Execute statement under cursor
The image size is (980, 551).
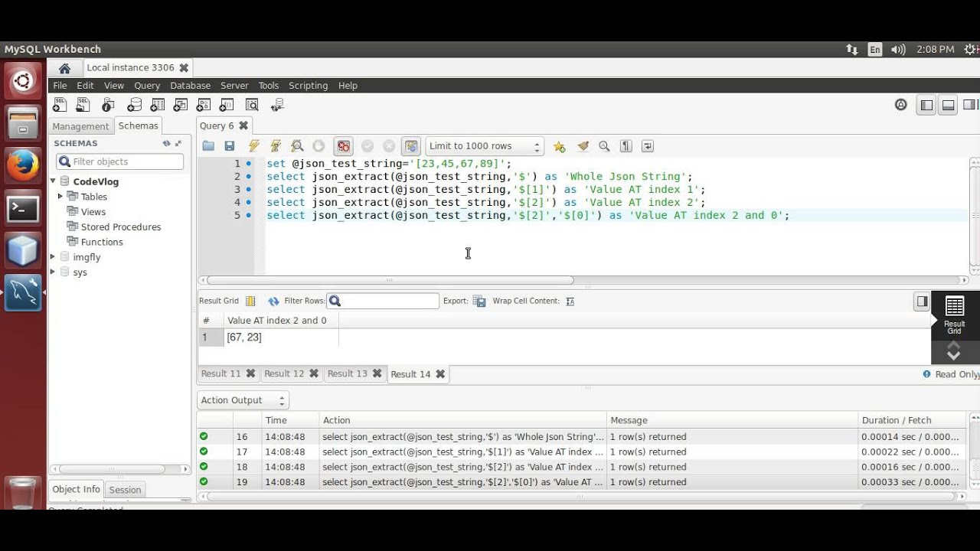[276, 146]
